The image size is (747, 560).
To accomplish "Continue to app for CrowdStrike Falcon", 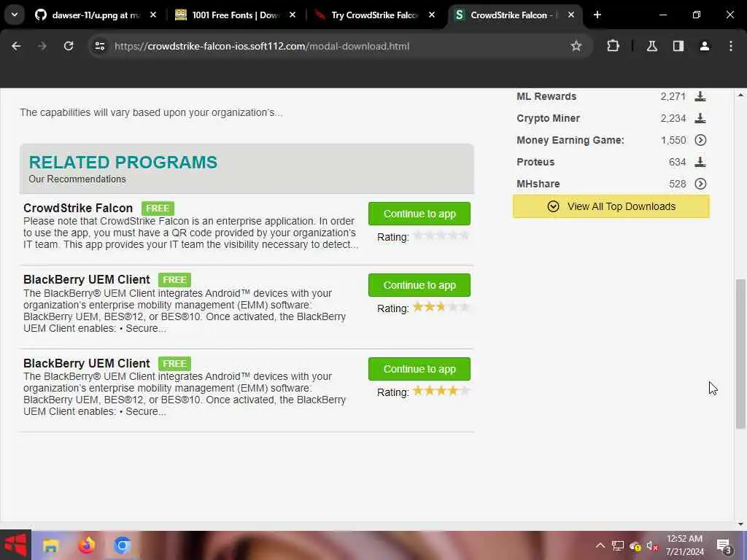I will click(x=419, y=214).
